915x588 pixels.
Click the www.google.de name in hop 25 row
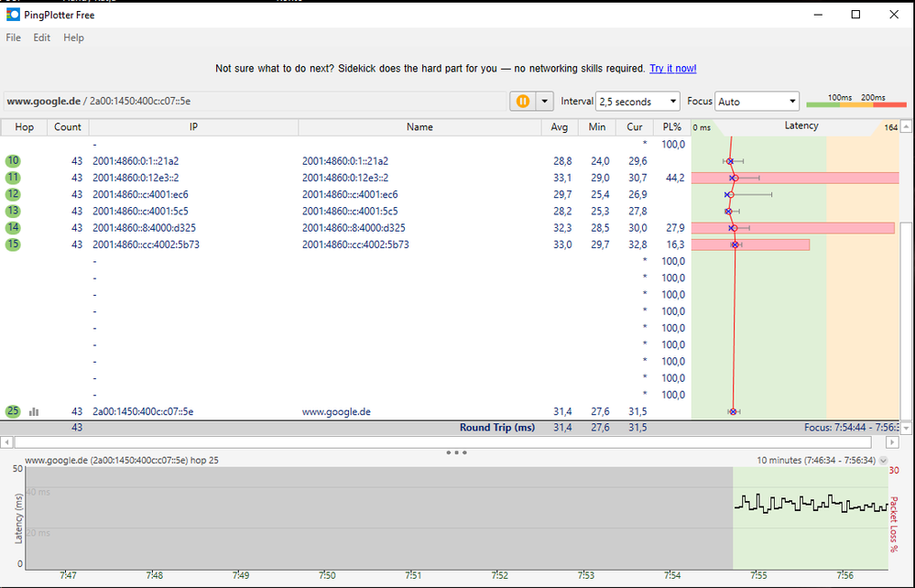tap(336, 412)
